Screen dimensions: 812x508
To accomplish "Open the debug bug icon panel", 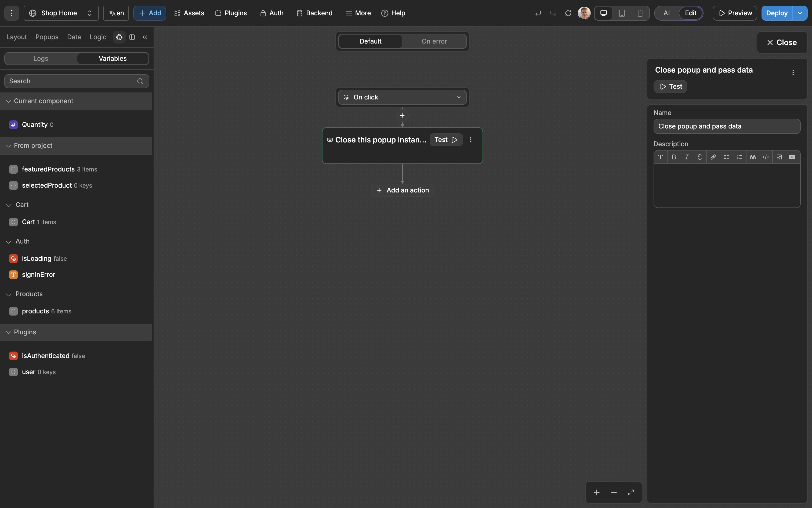I will (119, 37).
